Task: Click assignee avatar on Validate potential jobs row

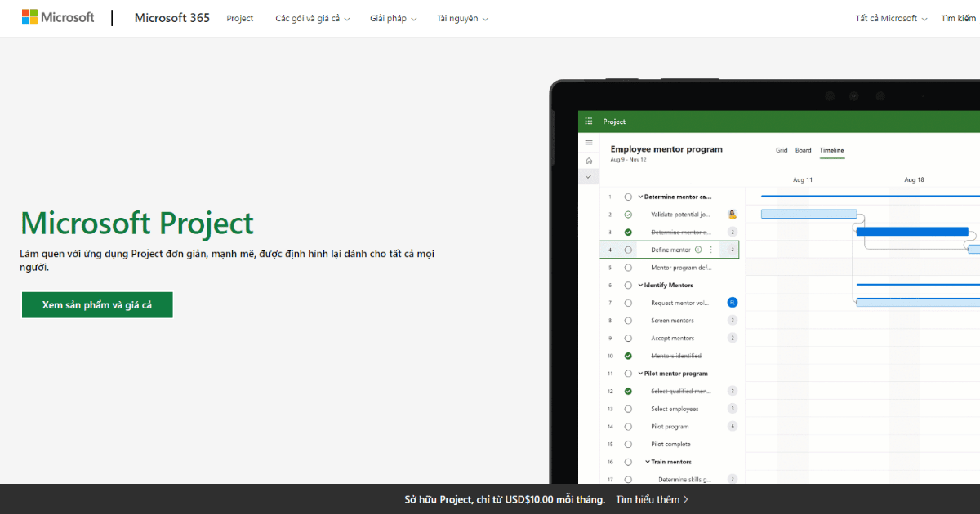Action: (x=733, y=215)
